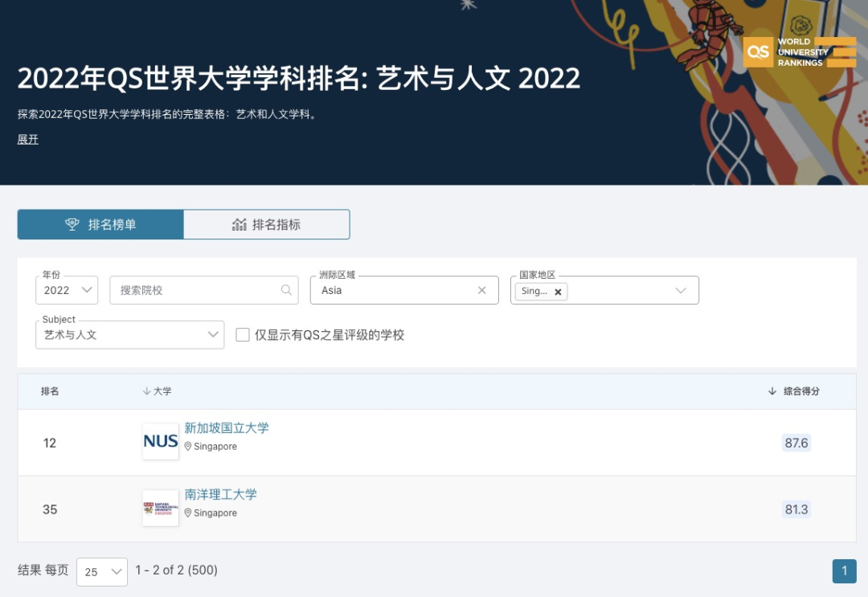Click the 展开 link in header

tap(27, 140)
